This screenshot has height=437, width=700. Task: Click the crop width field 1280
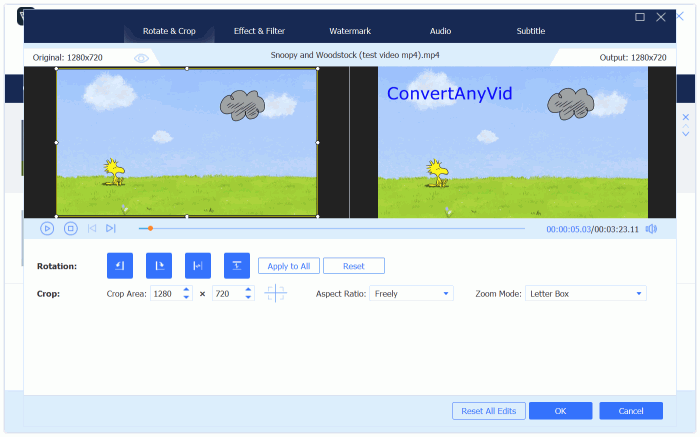166,293
